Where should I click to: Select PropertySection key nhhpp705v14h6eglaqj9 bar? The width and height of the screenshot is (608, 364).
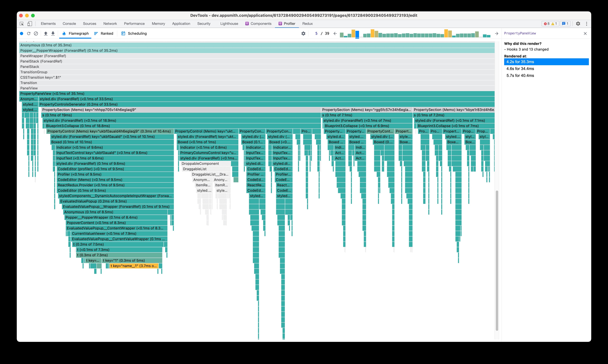(181, 110)
